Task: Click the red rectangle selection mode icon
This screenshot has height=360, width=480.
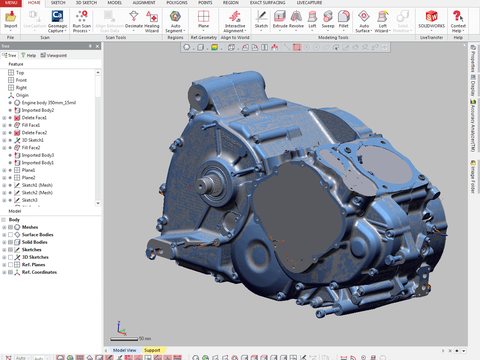Action: (x=297, y=47)
